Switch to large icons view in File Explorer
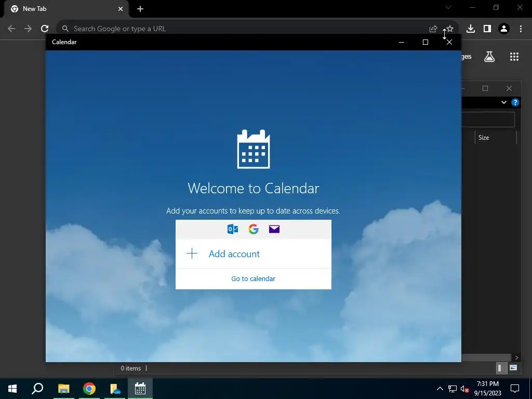The image size is (532, 399). (x=513, y=368)
